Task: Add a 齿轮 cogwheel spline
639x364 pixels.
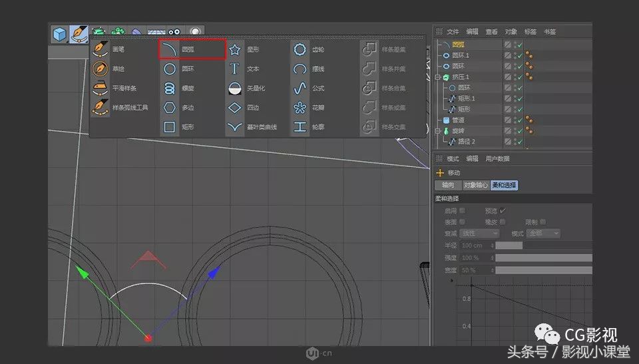Action: point(308,49)
